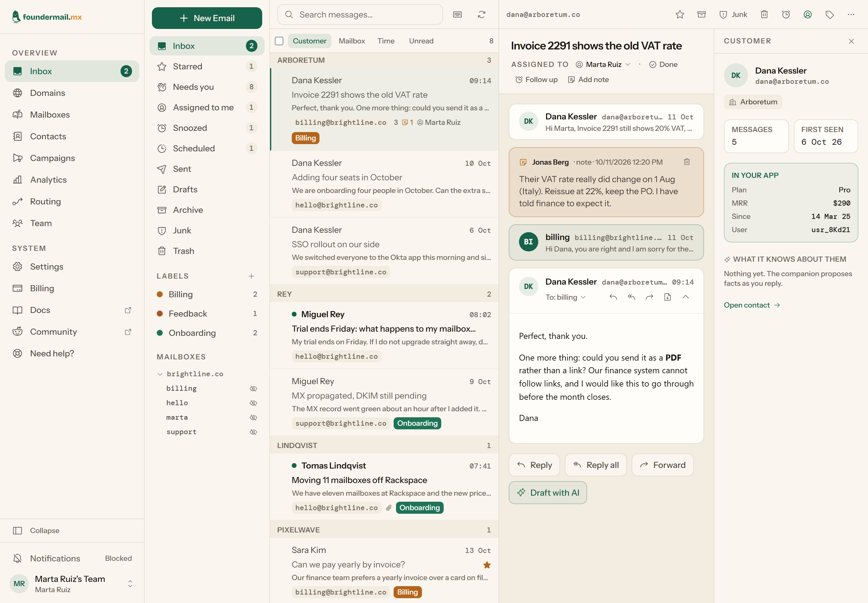Mark the conversation as Done
This screenshot has height=603, width=868.
click(663, 64)
